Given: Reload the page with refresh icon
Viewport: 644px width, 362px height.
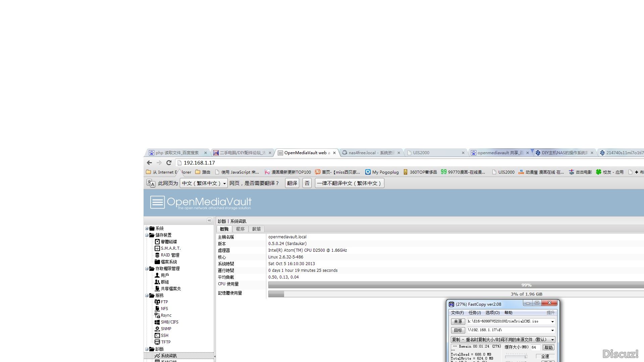Looking at the screenshot, I should coord(169,163).
